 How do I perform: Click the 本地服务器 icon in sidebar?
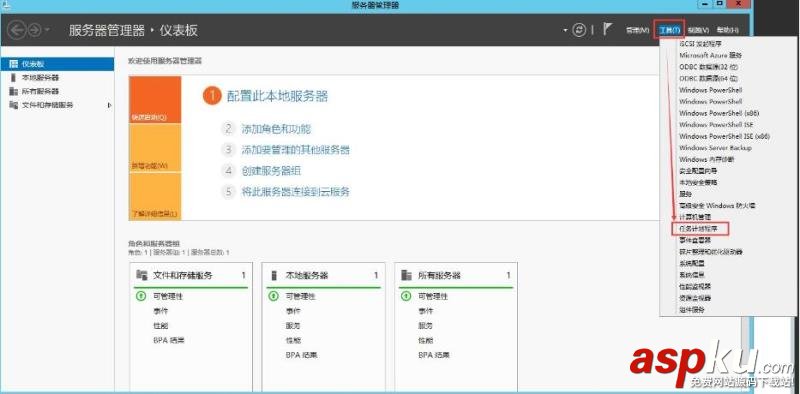pyautogui.click(x=13, y=78)
